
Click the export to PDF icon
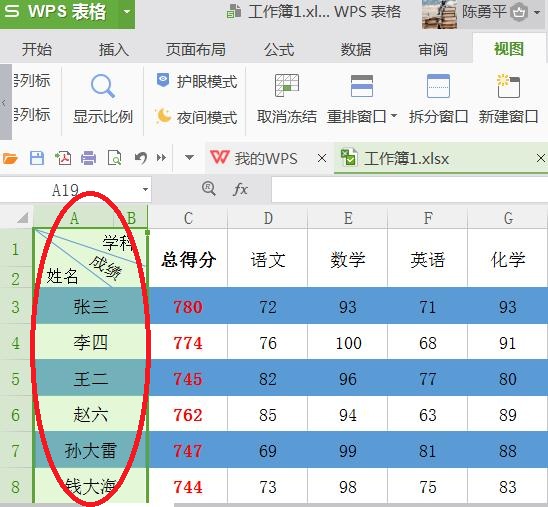[x=63, y=158]
